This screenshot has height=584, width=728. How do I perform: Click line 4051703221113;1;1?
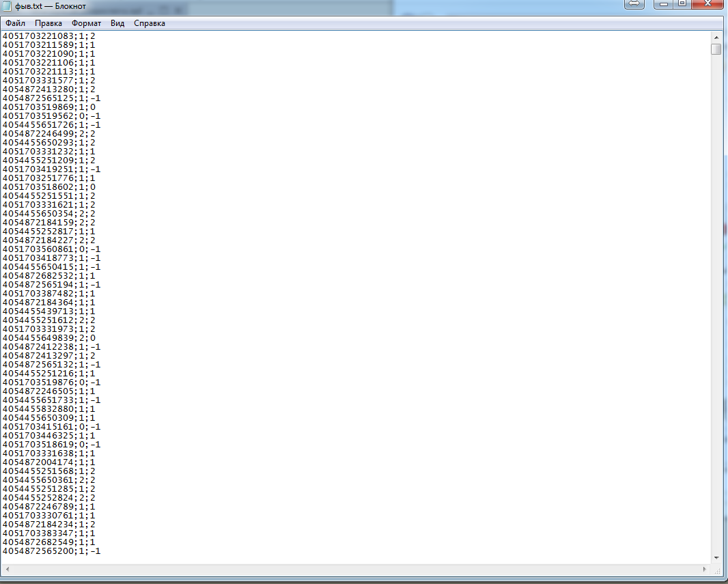(x=48, y=72)
